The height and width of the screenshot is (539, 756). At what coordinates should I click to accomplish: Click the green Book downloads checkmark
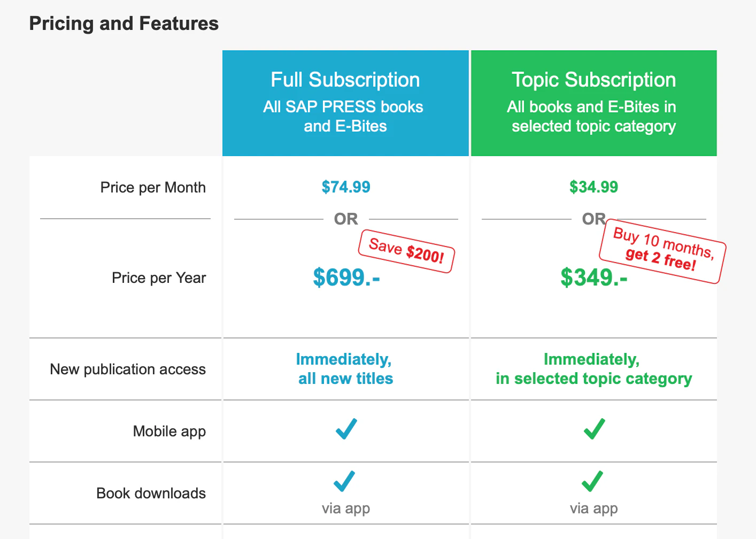592,481
